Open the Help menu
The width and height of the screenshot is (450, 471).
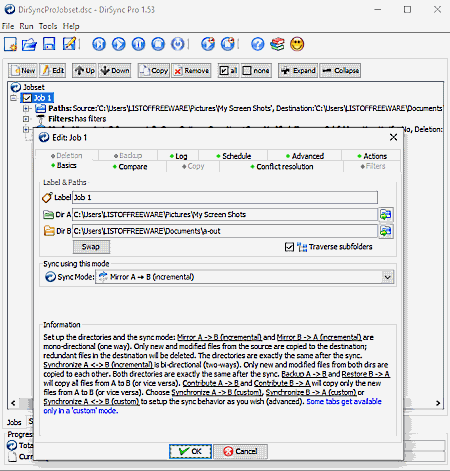click(x=71, y=26)
